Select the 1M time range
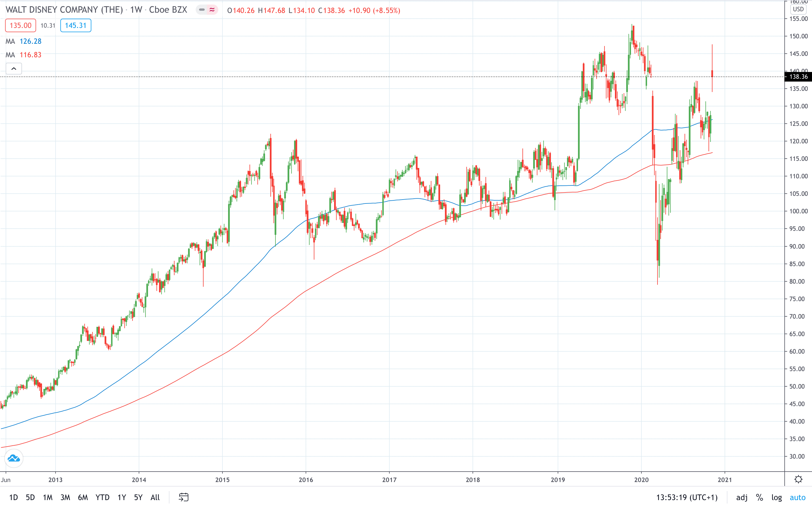Image resolution: width=812 pixels, height=508 pixels. [x=48, y=497]
